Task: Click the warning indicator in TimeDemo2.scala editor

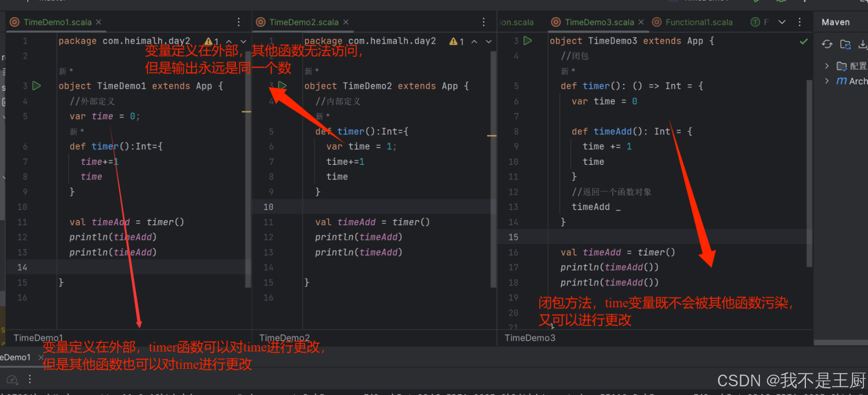Action: coord(457,41)
